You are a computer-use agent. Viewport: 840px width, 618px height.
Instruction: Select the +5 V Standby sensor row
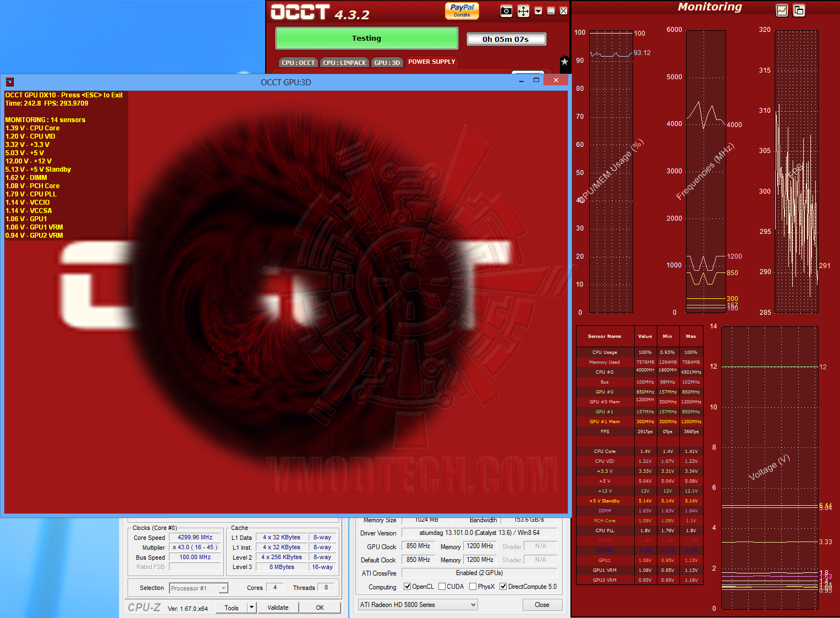tap(640, 501)
